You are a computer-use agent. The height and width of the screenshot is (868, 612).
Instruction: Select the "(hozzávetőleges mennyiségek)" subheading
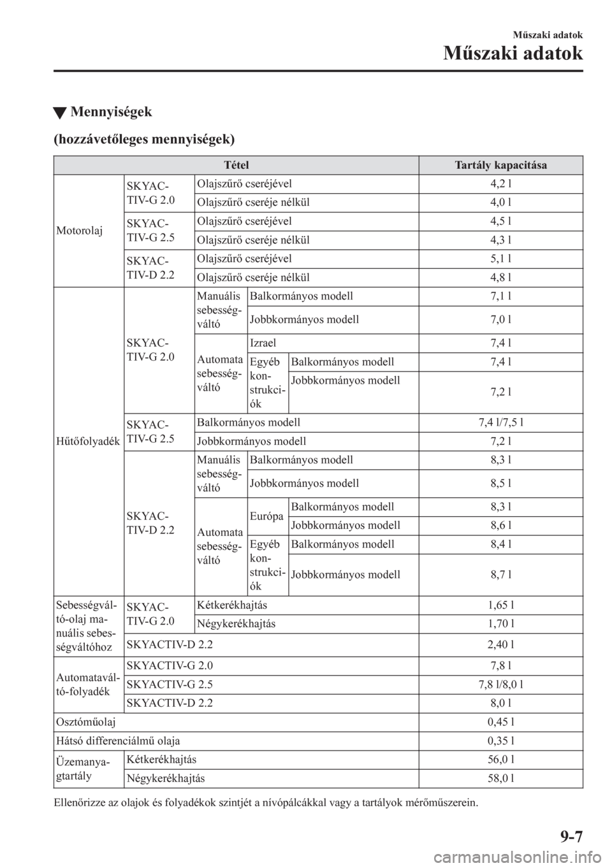click(145, 138)
